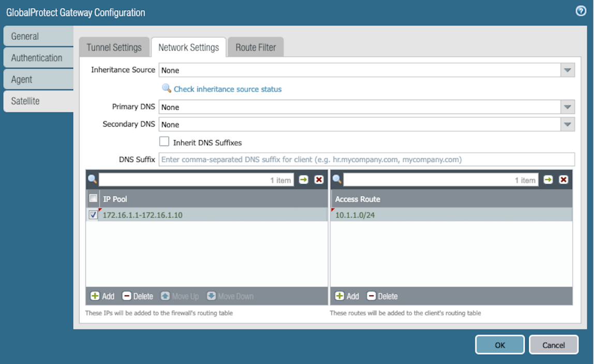Cancel the gateway configuration dialog
This screenshot has height=364, width=594.
554,345
